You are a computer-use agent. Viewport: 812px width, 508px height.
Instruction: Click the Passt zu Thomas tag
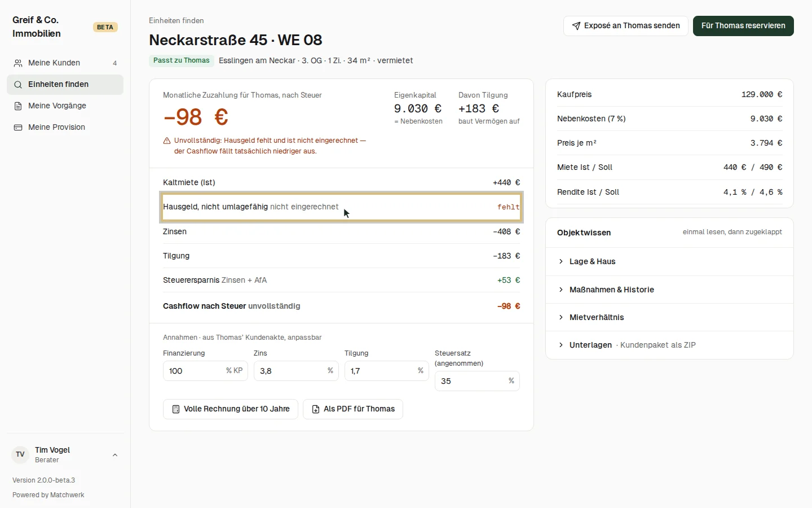click(x=182, y=60)
